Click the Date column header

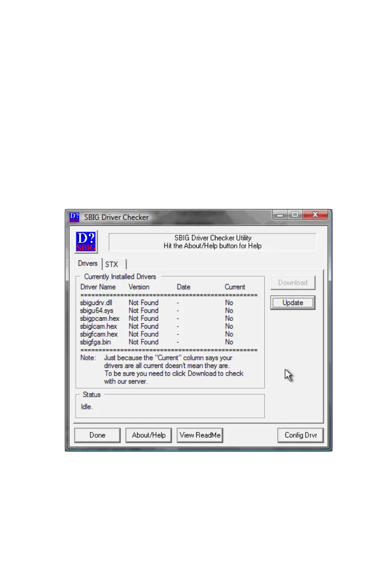click(x=184, y=287)
